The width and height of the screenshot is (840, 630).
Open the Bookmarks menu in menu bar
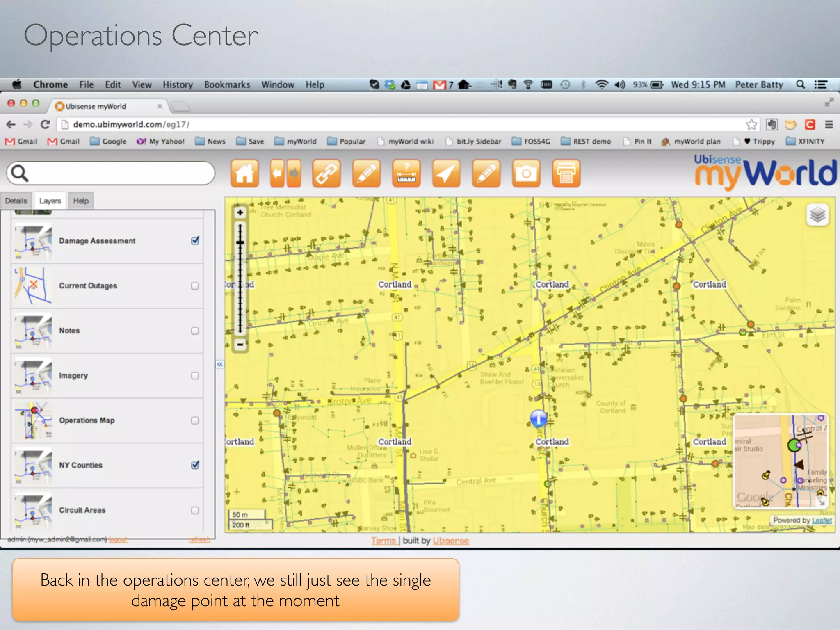coord(227,85)
